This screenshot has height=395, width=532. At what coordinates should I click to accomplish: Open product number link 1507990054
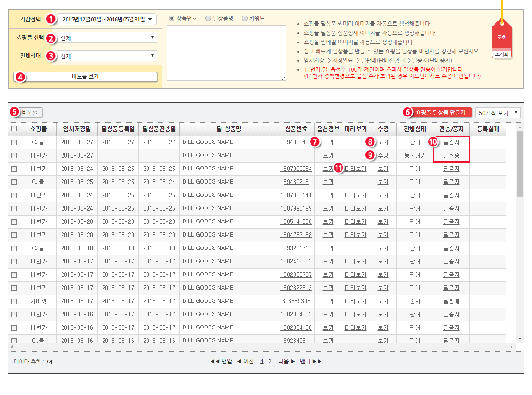tap(296, 169)
